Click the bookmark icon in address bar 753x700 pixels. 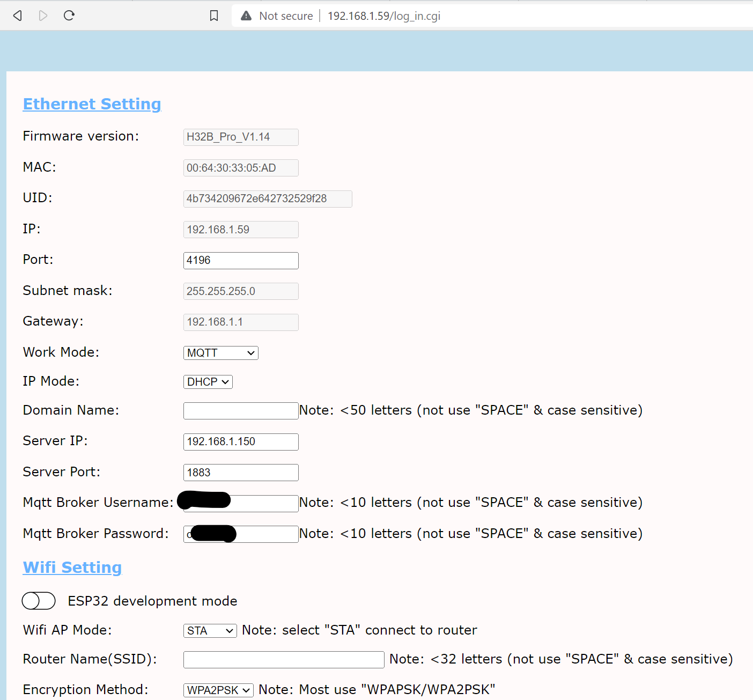pos(214,16)
